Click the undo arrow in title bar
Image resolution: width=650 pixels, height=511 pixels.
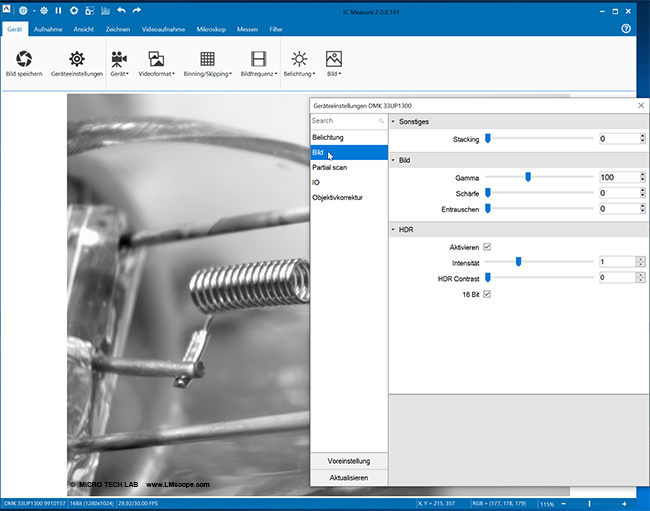[121, 11]
